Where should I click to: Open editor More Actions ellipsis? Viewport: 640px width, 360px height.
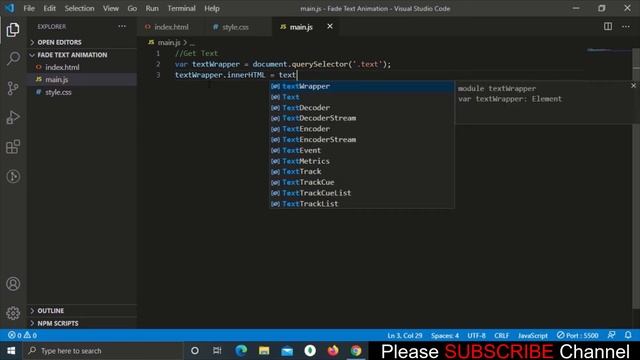(x=626, y=27)
